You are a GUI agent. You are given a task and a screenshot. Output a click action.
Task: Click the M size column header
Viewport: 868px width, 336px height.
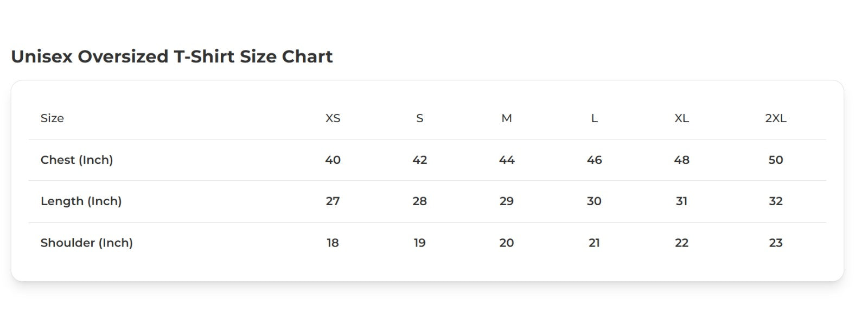(x=506, y=118)
